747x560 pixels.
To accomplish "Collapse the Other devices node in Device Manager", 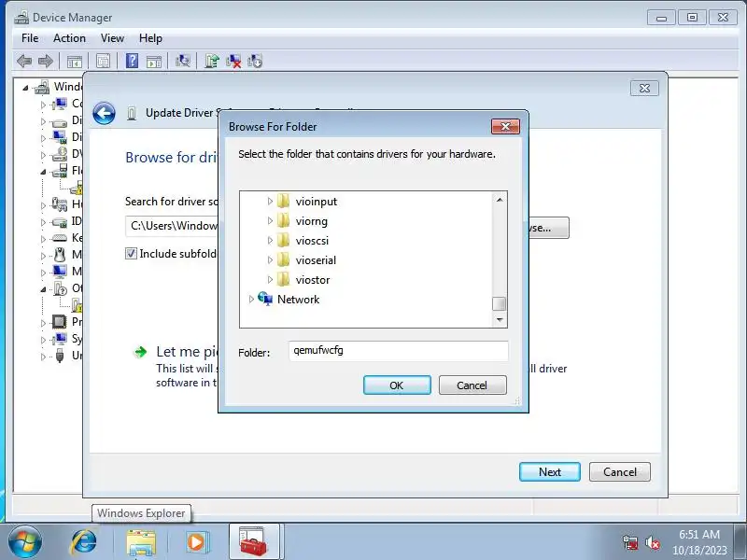I will click(43, 289).
